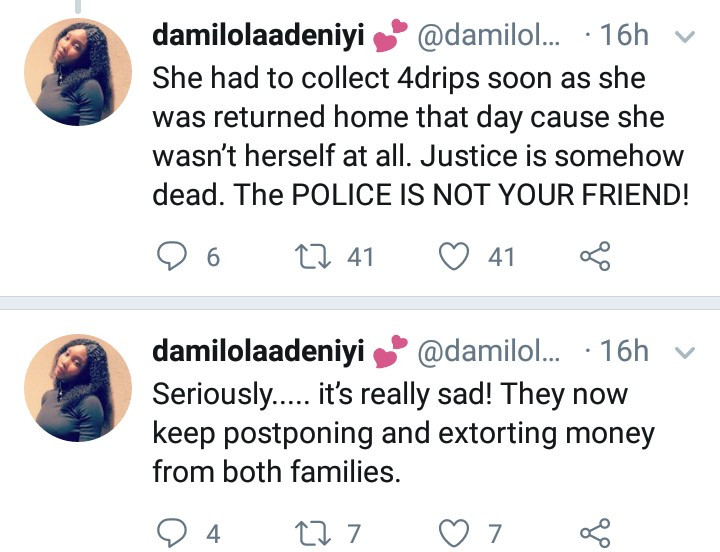720x552 pixels.
Task: Share the "keep postponing" tweet
Action: [594, 533]
